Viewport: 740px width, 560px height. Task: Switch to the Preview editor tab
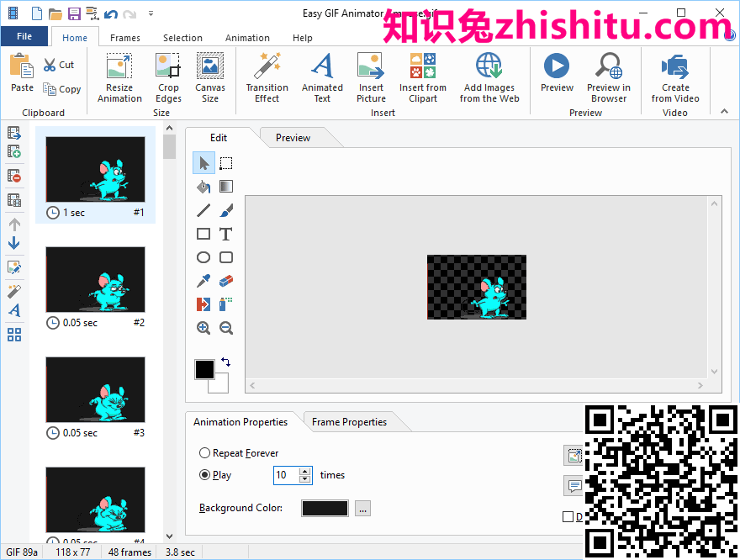[x=293, y=138]
